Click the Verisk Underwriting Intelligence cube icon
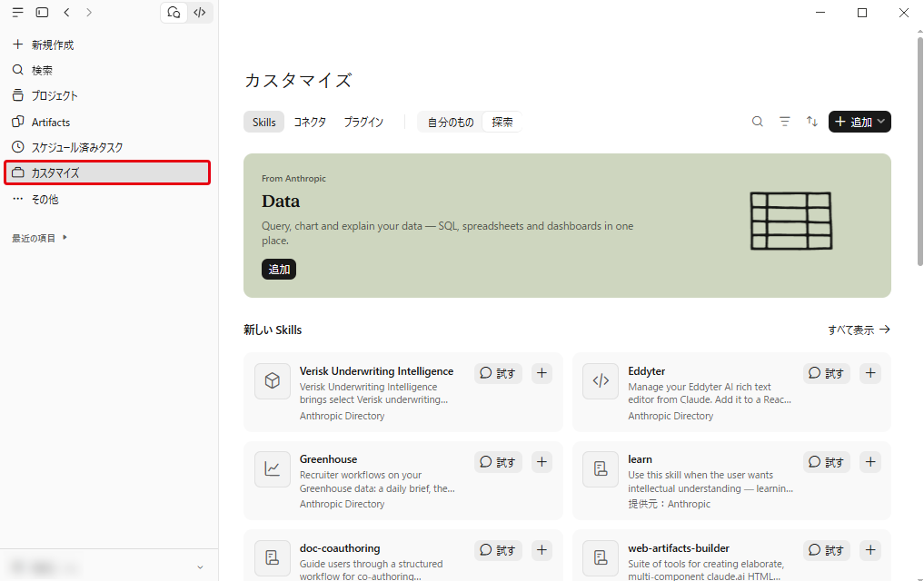 273,381
